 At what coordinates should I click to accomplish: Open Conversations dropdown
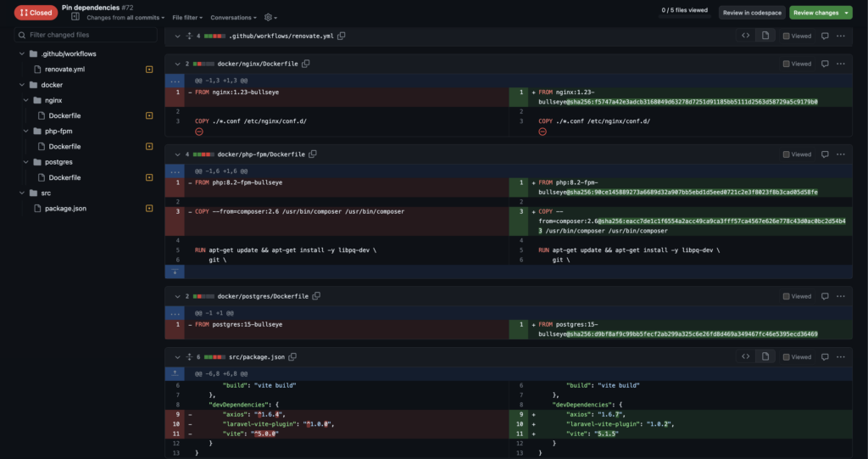pos(233,18)
